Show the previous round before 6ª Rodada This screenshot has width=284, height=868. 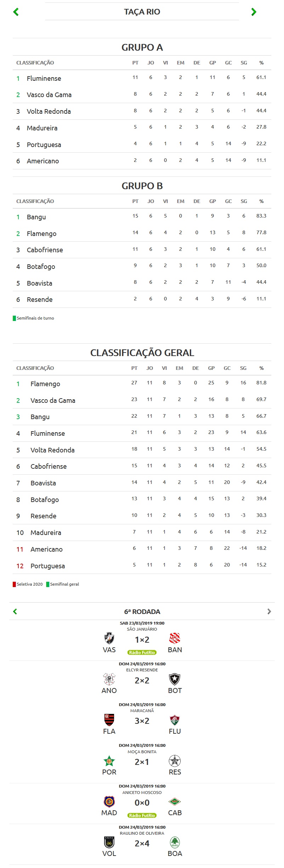[15, 611]
